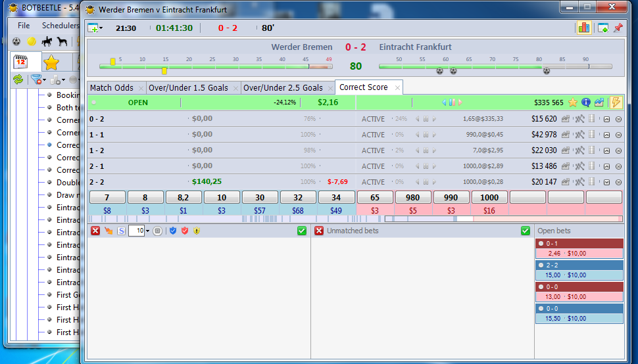Toggle the radio dot in the OPEN row

tap(94, 102)
